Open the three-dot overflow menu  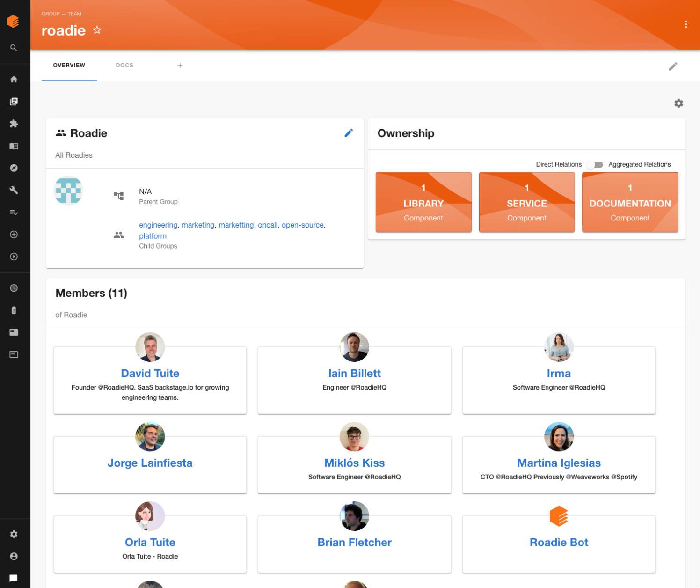(686, 24)
